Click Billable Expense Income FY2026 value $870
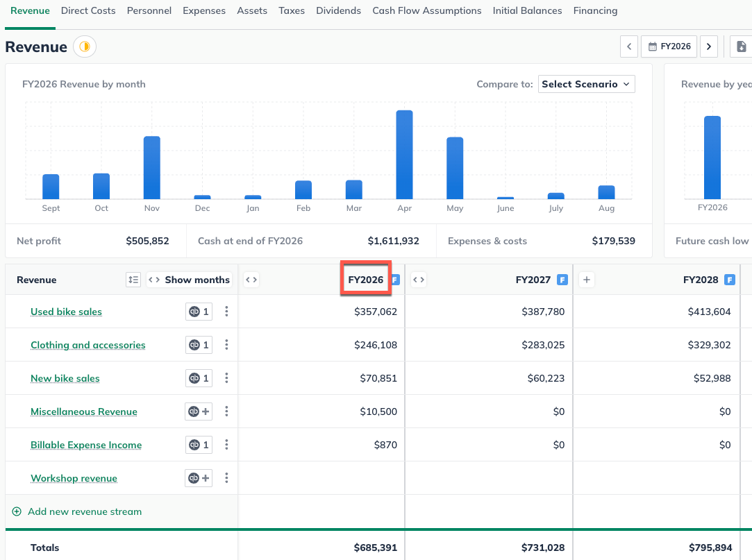Image resolution: width=752 pixels, height=560 pixels. (x=385, y=445)
